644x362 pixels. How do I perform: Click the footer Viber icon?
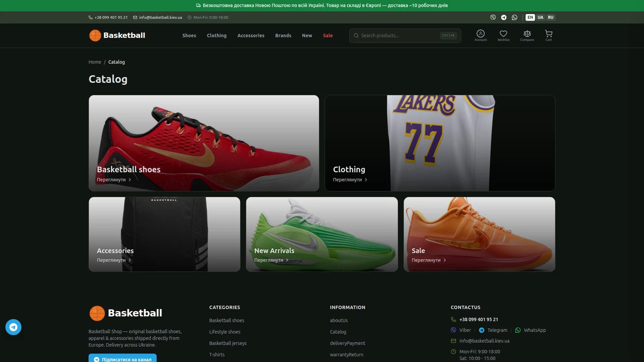(x=453, y=330)
